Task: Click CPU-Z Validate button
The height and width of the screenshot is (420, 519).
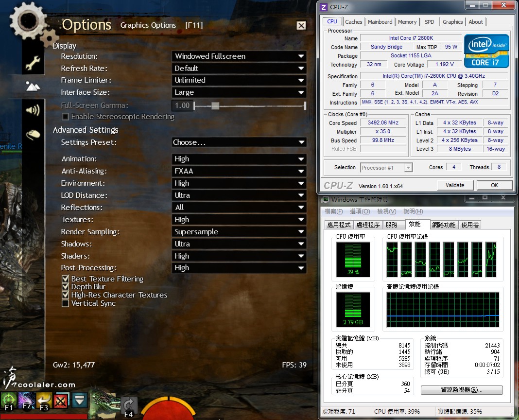Action: (455, 185)
